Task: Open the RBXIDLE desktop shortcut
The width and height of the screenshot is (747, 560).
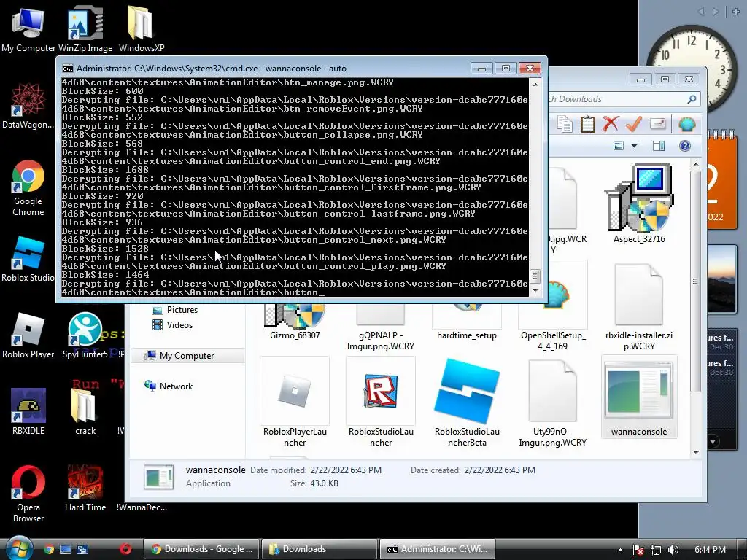Action: pyautogui.click(x=28, y=412)
